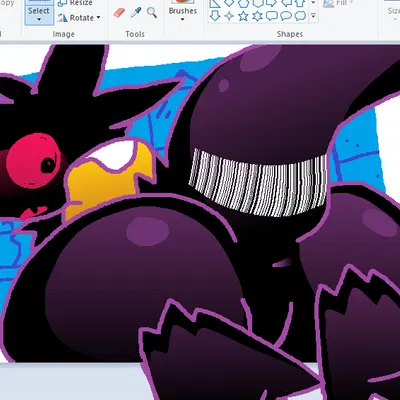Viewport: 400px width, 400px height.
Task: Select the Eraser tool
Action: pyautogui.click(x=119, y=13)
